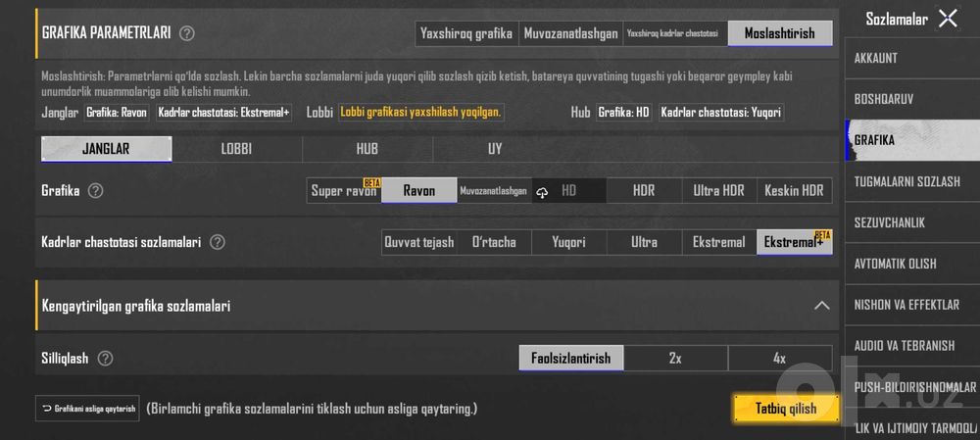This screenshot has height=440, width=980.
Task: Open GRAFIKA settings category
Action: click(912, 141)
